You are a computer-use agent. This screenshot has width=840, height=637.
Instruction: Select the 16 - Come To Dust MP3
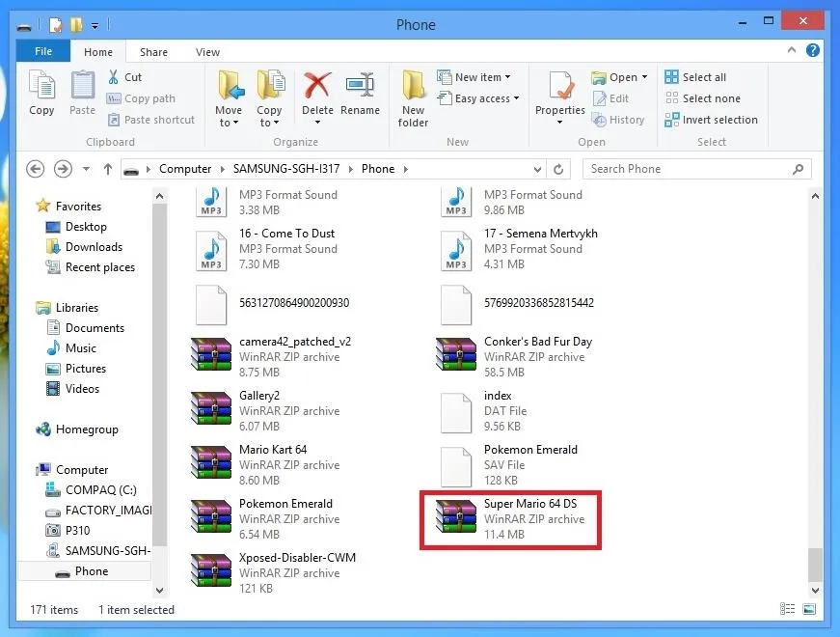click(x=268, y=249)
